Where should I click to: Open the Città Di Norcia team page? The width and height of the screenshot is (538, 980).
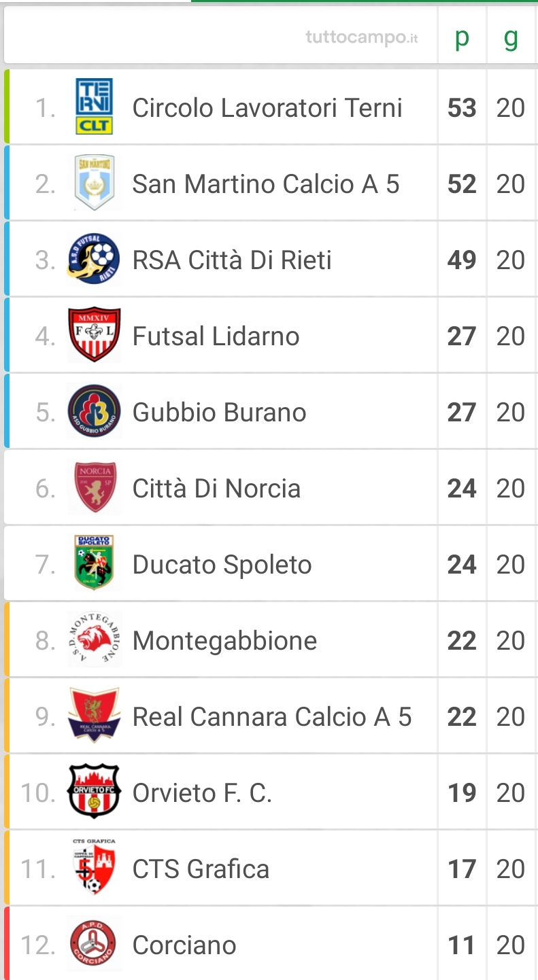point(216,489)
